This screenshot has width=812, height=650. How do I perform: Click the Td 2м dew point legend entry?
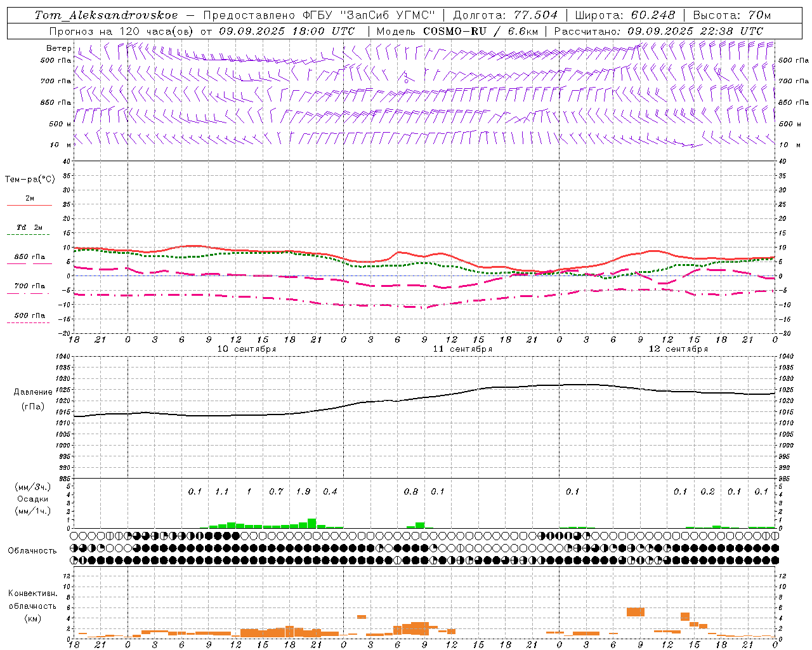pyautogui.click(x=29, y=230)
